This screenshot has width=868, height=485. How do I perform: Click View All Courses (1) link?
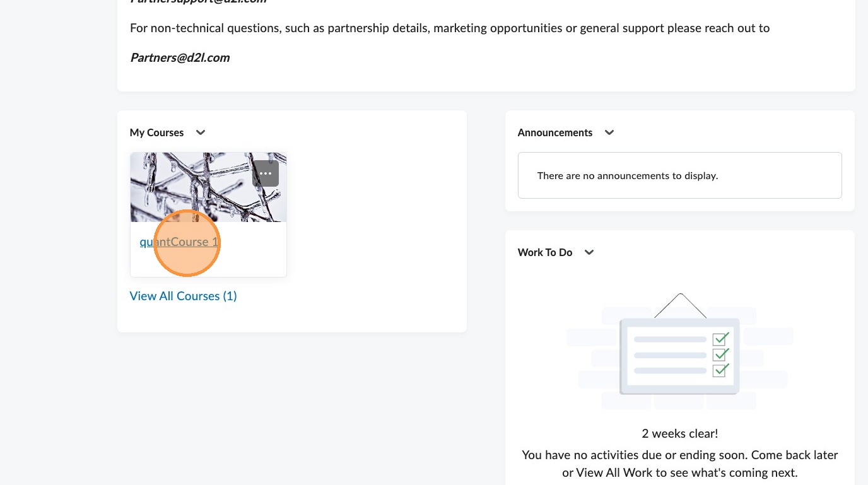183,296
